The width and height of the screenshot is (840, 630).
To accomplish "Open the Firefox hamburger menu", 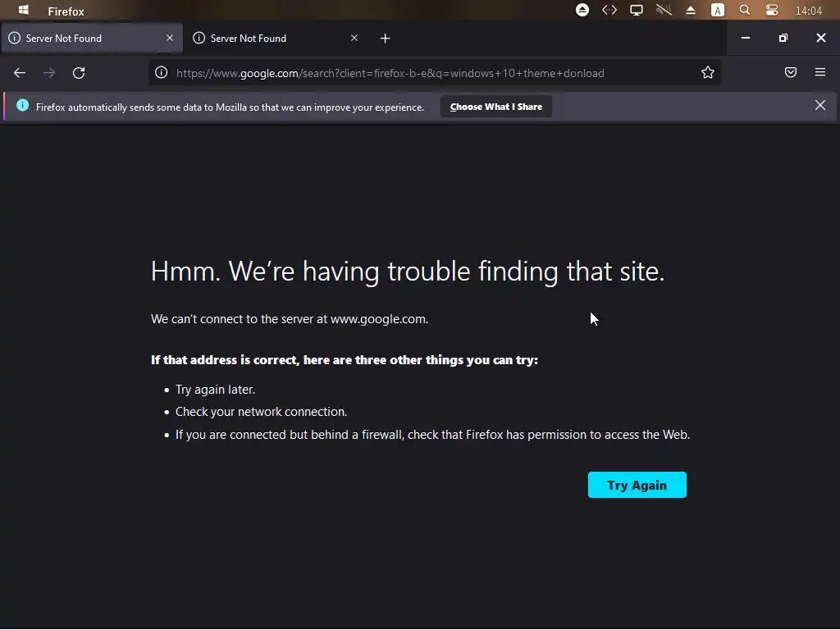I will coord(820,72).
